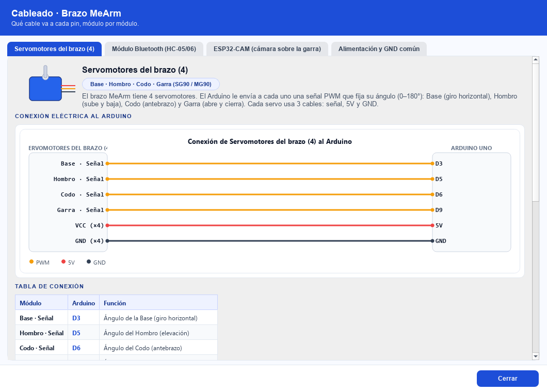Screen dimensions: 547x392
Task: Click the Codo · Señal table cell
Action: pos(41,348)
